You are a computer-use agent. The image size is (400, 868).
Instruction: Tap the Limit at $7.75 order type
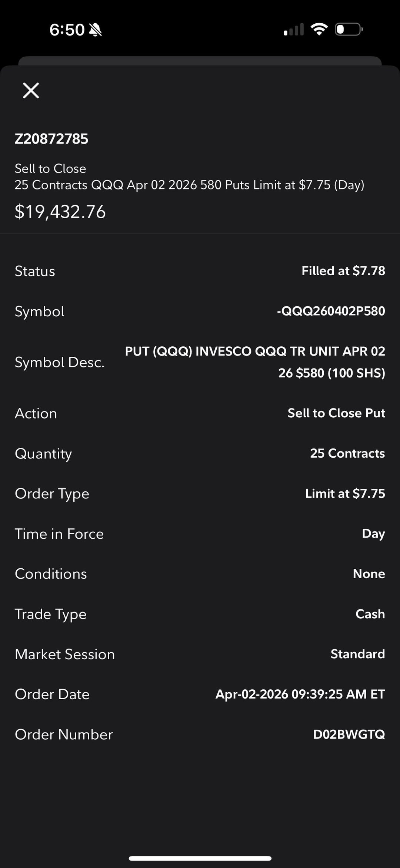(345, 494)
